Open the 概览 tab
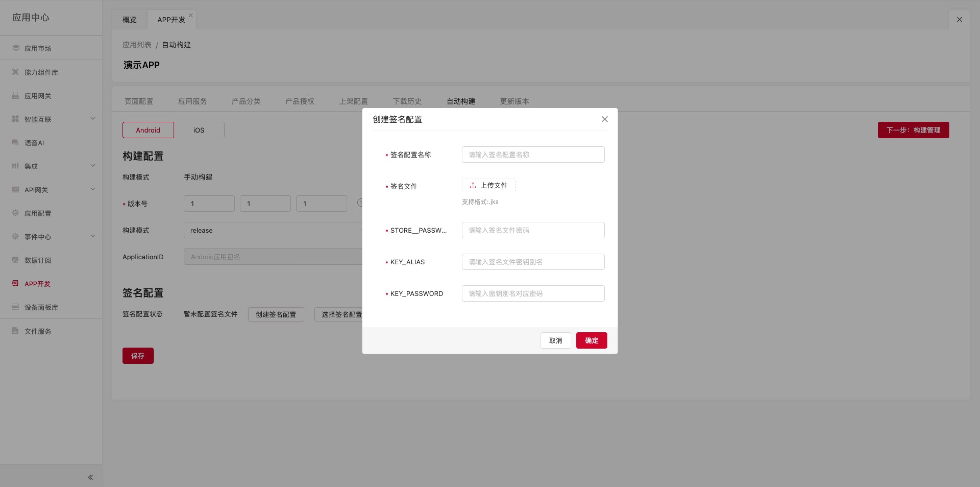The image size is (980, 487). tap(129, 20)
